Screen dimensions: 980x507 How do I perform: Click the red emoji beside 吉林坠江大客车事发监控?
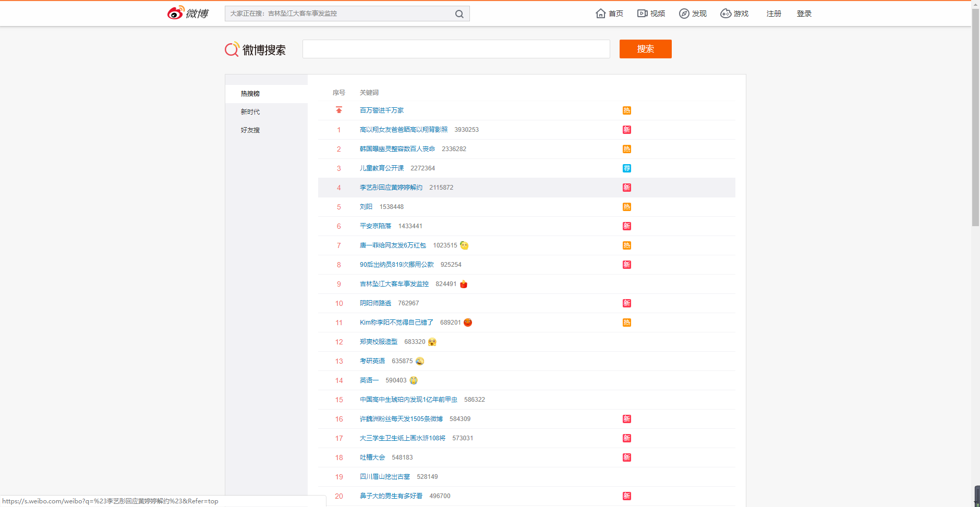[x=464, y=284]
